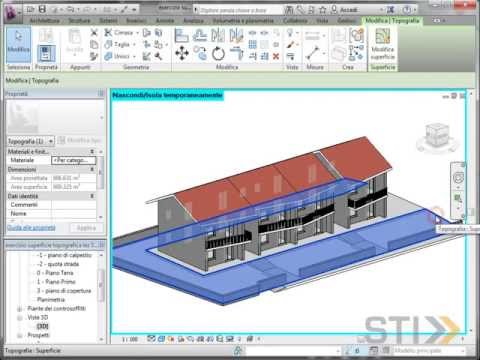This screenshot has height=360, width=480.
Task: Click the Open folder icon in quick access toolbar
Action: point(31,9)
